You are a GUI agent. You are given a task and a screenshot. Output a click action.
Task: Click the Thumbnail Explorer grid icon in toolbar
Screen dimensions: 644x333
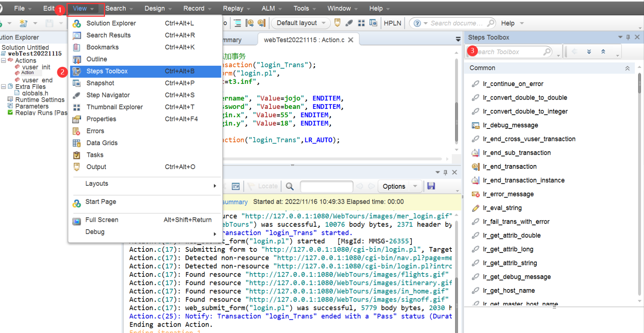(361, 23)
